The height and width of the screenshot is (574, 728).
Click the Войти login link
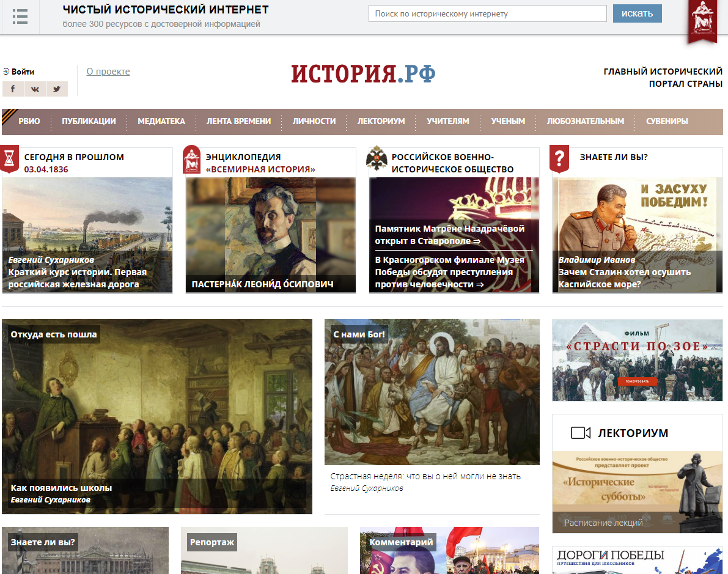click(23, 72)
